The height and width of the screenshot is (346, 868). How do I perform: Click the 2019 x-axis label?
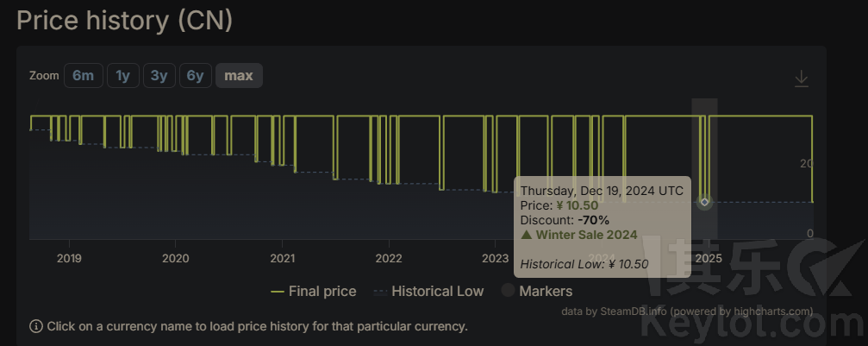point(69,257)
